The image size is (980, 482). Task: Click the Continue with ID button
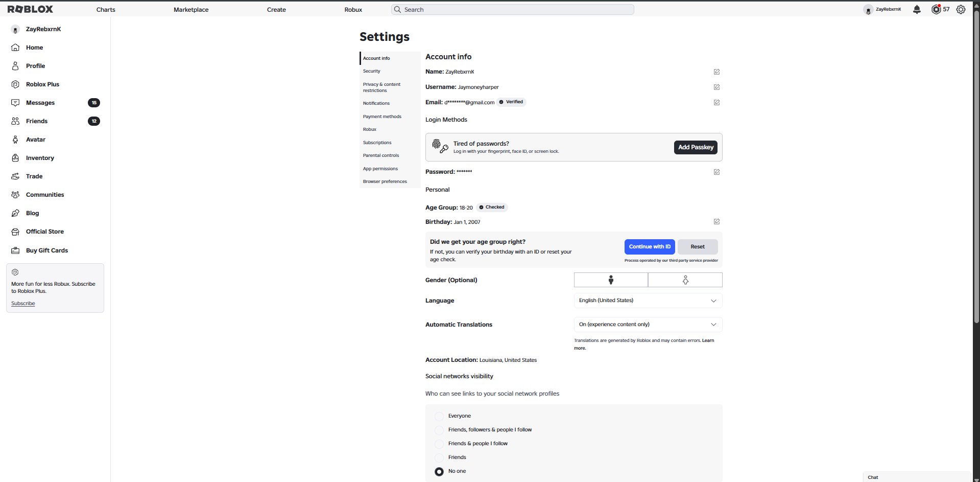point(650,247)
